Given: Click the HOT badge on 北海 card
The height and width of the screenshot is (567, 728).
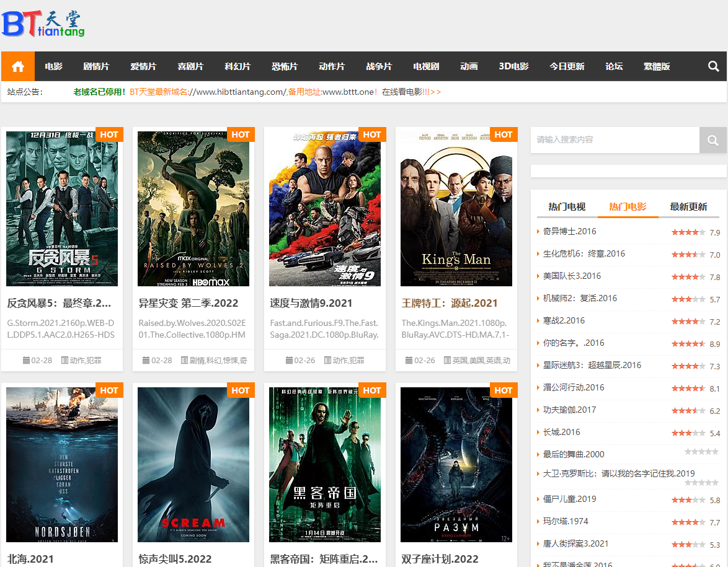Looking at the screenshot, I should click(x=109, y=390).
